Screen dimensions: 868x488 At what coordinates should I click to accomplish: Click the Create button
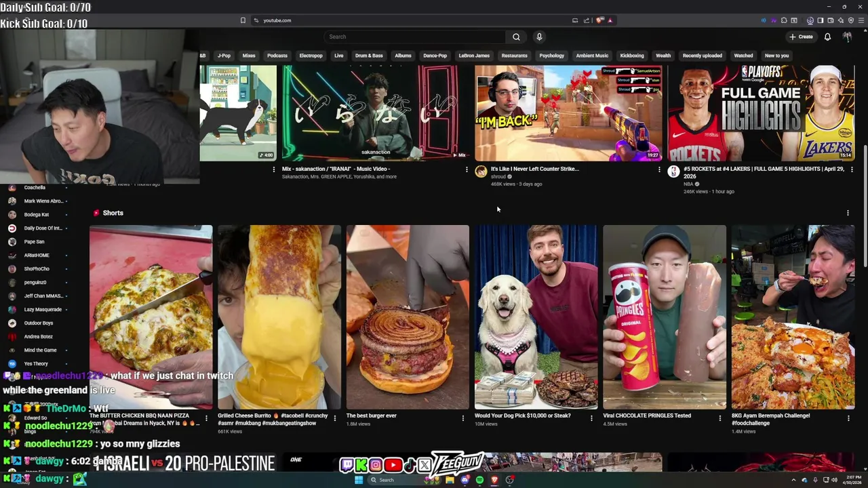pyautogui.click(x=801, y=37)
